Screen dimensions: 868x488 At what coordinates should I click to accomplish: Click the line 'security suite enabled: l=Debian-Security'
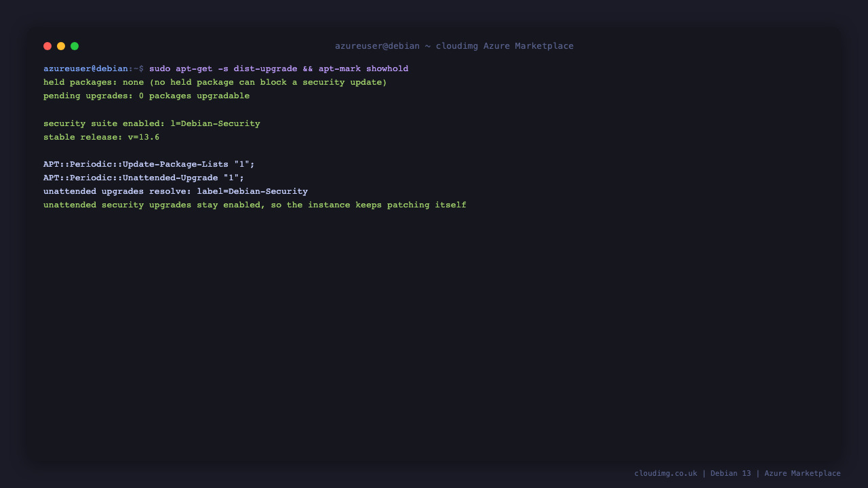[x=152, y=124]
